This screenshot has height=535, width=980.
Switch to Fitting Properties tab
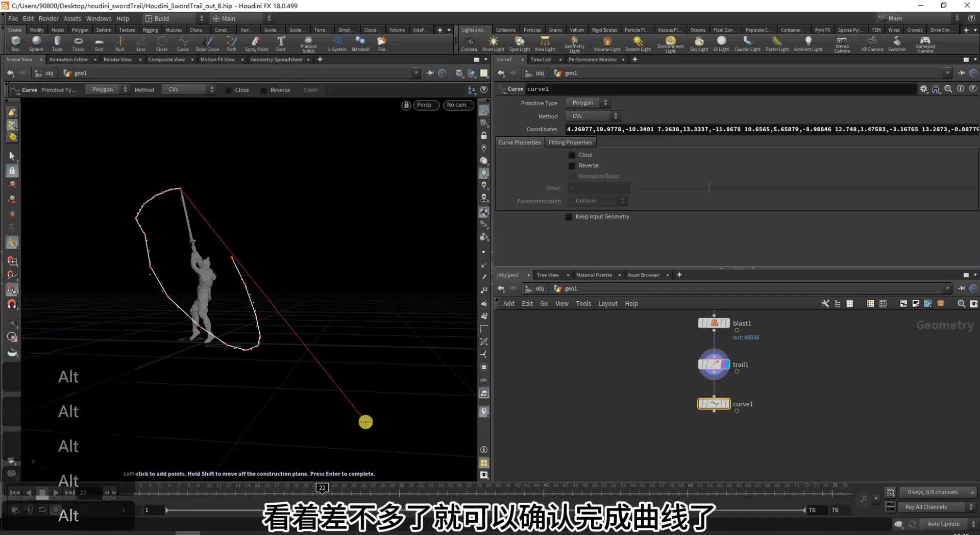pos(570,142)
